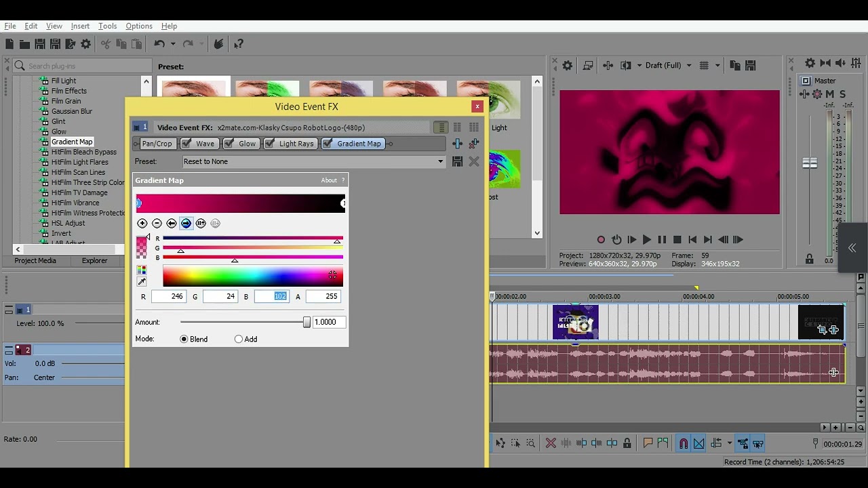This screenshot has height=488, width=868.
Task: Click the record button under preview
Action: coord(601,239)
